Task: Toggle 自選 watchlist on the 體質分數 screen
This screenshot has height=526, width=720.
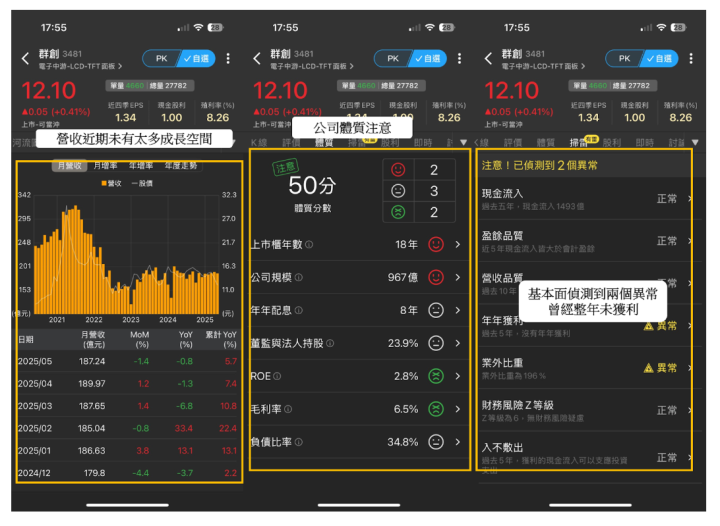Action: point(428,59)
